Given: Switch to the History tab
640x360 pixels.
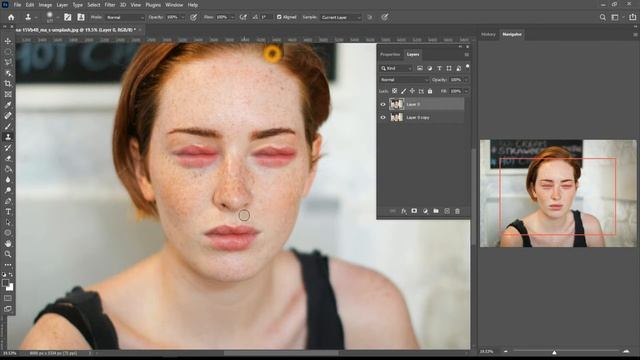Looking at the screenshot, I should click(488, 34).
